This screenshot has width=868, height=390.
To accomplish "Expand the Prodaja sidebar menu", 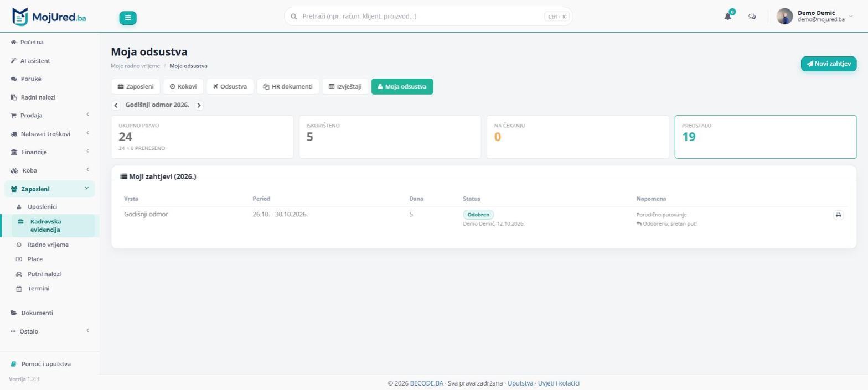I will click(x=50, y=115).
